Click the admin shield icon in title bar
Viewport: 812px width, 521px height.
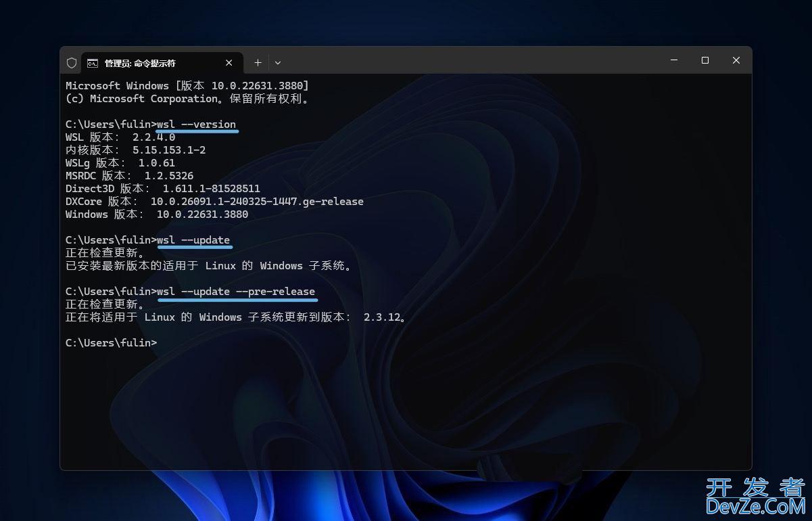[72, 63]
